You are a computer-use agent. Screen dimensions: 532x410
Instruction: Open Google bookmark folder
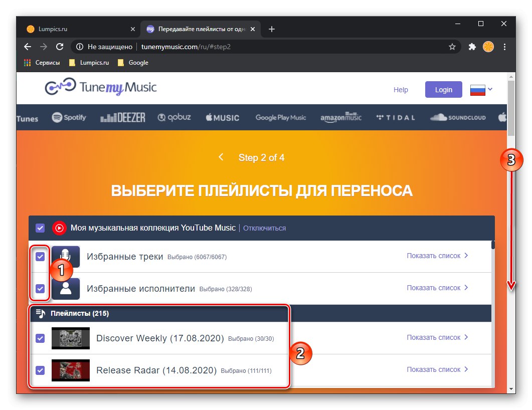pyautogui.click(x=133, y=63)
